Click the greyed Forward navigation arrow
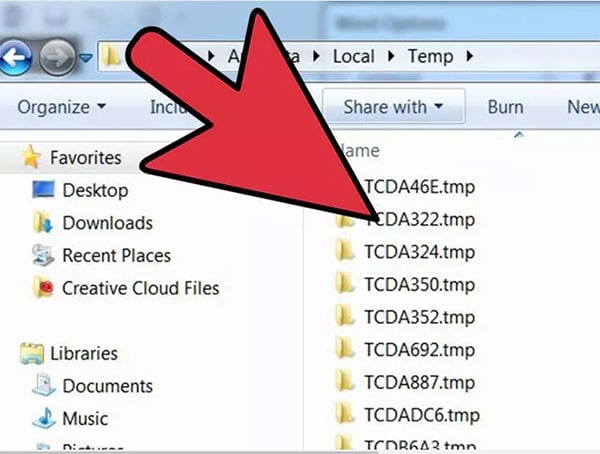 point(57,57)
